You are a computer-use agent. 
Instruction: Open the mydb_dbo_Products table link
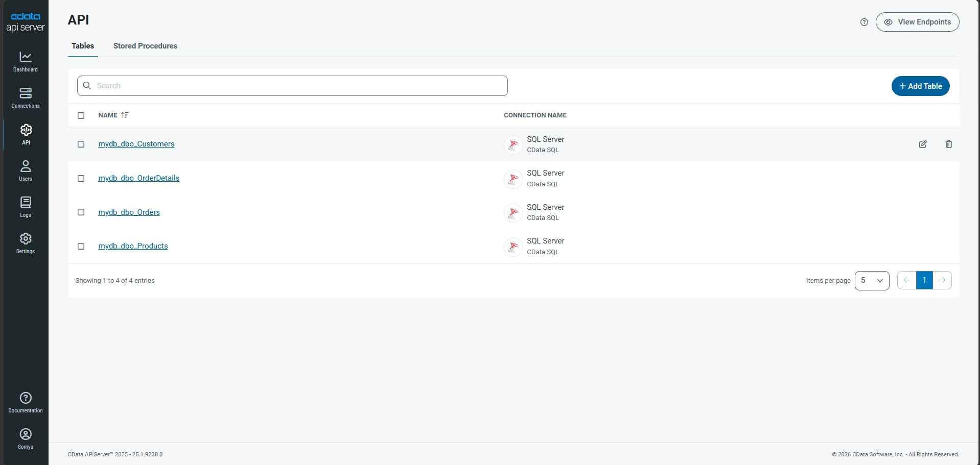pyautogui.click(x=133, y=246)
